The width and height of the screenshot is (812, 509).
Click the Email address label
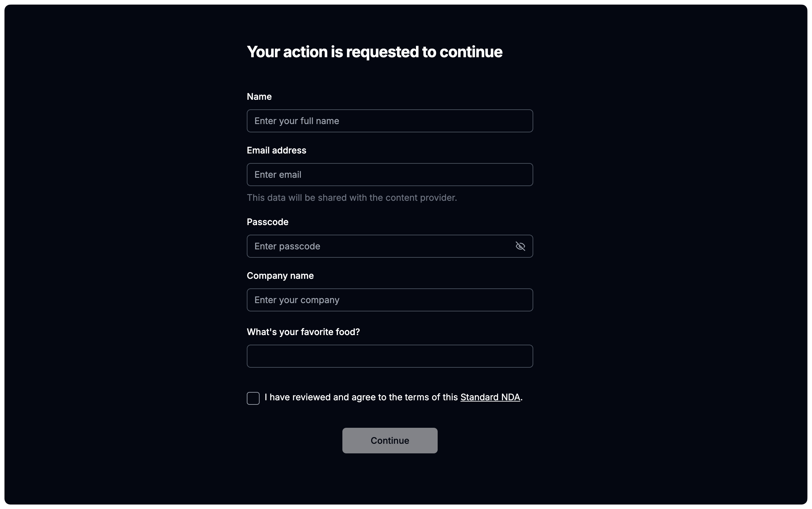tap(277, 151)
